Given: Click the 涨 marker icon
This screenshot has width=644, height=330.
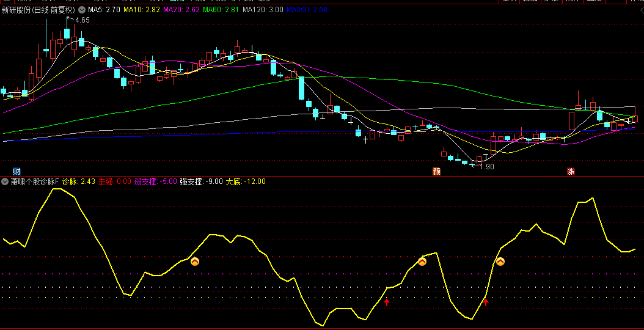Looking at the screenshot, I should 571,171.
